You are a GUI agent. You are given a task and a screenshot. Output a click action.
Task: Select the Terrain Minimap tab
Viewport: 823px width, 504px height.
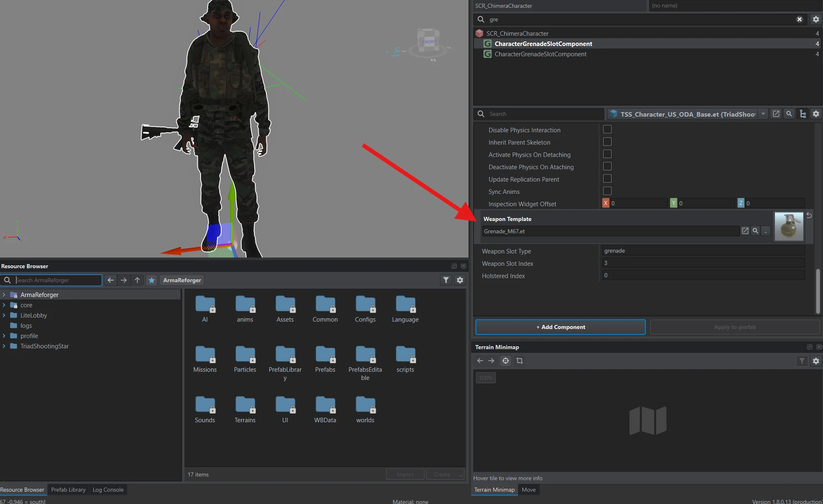tap(494, 490)
